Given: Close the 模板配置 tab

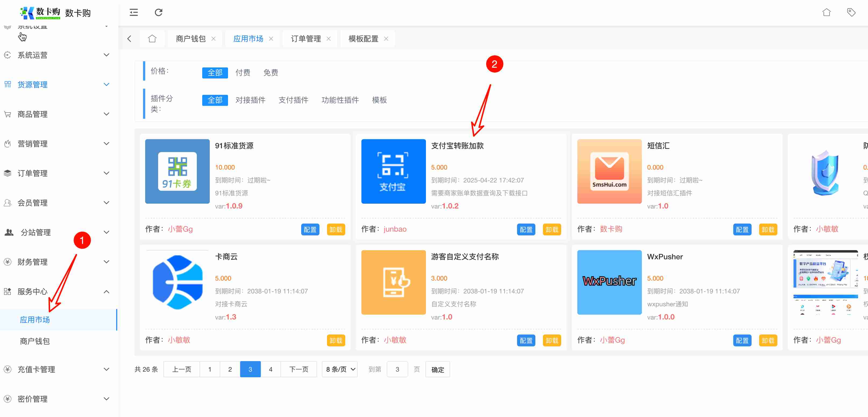Looking at the screenshot, I should [386, 39].
